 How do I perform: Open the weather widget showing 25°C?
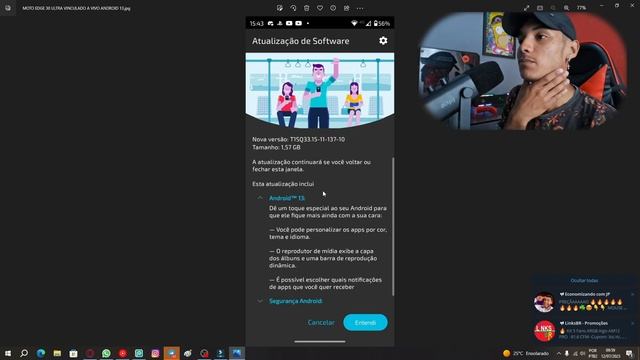526,353
